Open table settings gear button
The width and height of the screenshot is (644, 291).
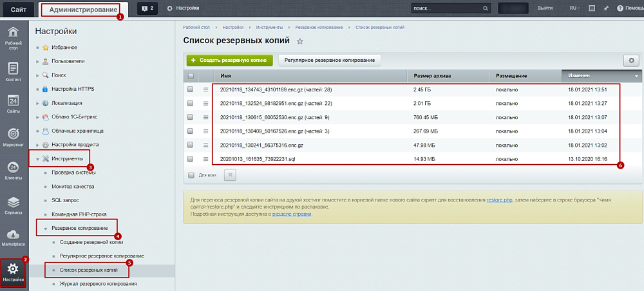click(631, 60)
